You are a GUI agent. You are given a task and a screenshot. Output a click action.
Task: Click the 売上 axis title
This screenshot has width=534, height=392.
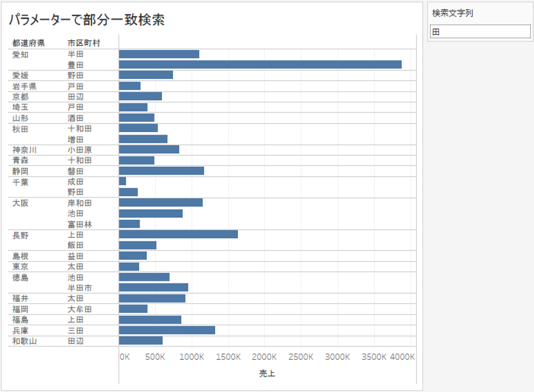click(x=267, y=373)
